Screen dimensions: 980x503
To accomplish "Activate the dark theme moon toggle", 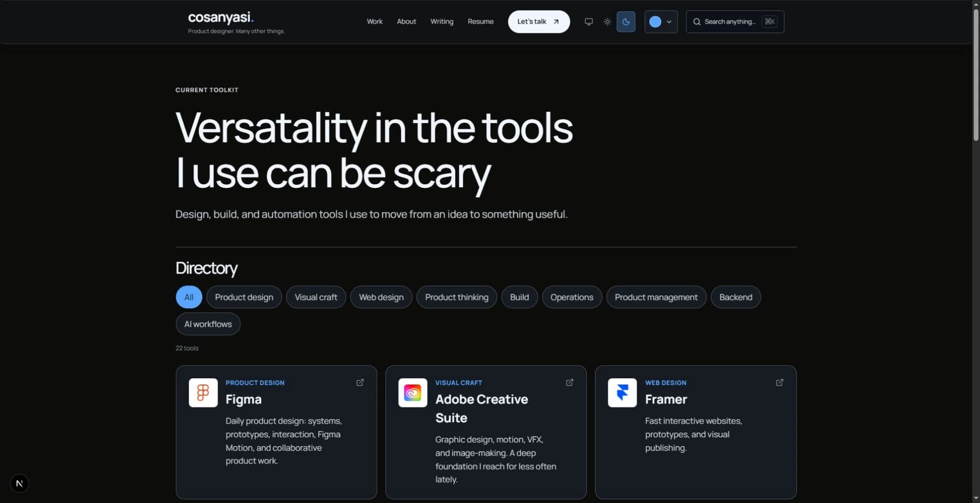I will pos(626,22).
